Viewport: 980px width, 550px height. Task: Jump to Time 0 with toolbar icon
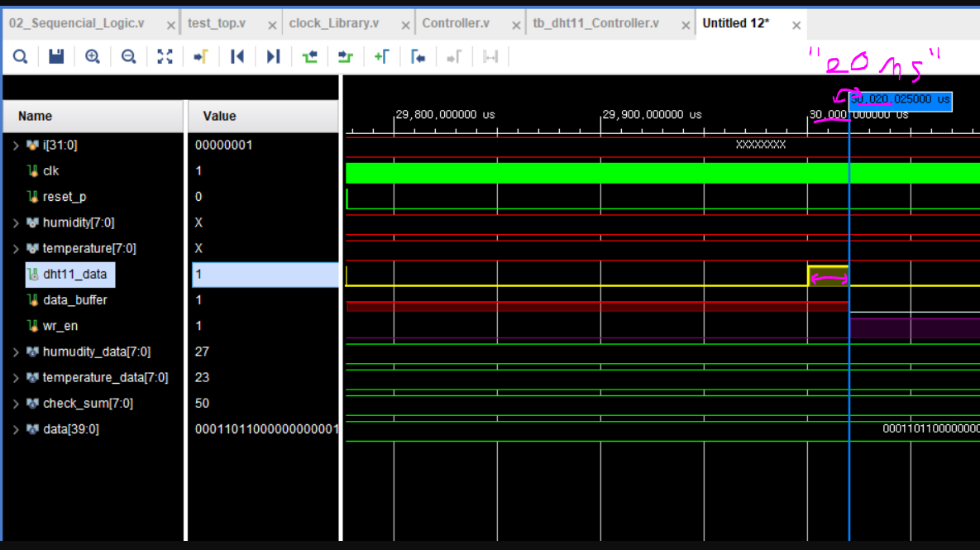pos(237,56)
